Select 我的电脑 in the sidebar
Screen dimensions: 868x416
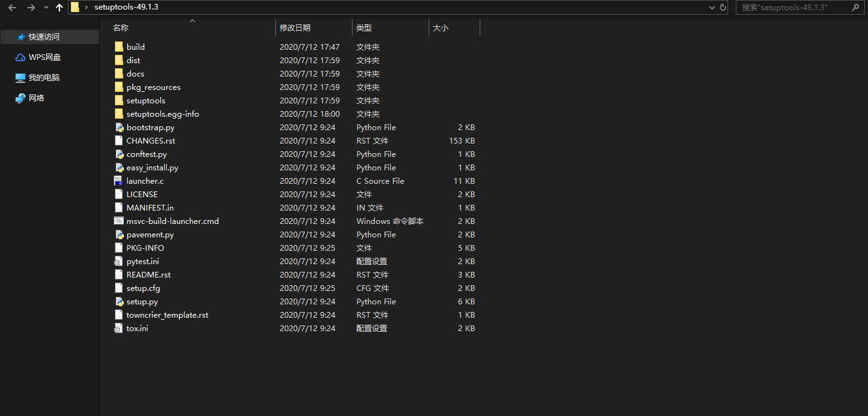pyautogui.click(x=44, y=78)
